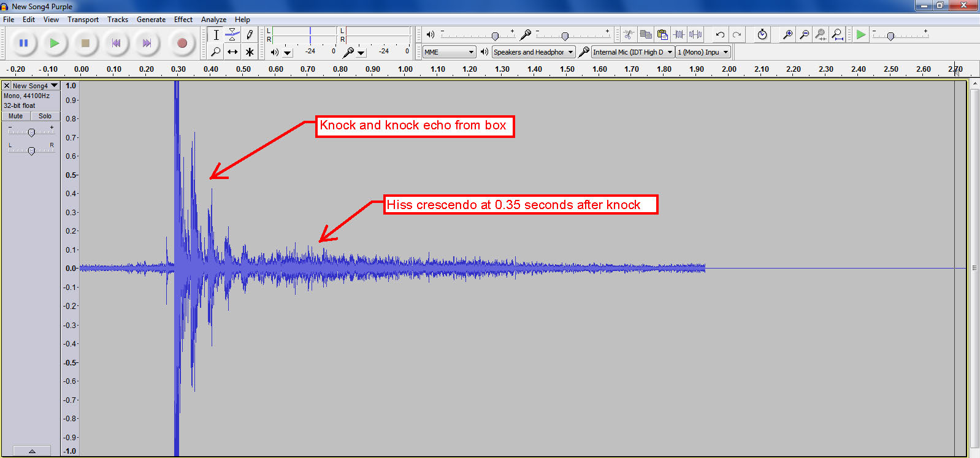
Task: Click the recording device microphone icon
Action: coord(584,52)
